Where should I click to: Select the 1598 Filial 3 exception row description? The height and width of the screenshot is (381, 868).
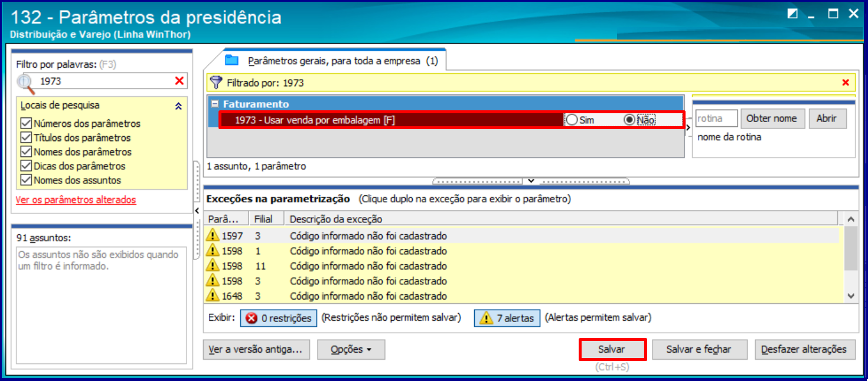(x=368, y=281)
